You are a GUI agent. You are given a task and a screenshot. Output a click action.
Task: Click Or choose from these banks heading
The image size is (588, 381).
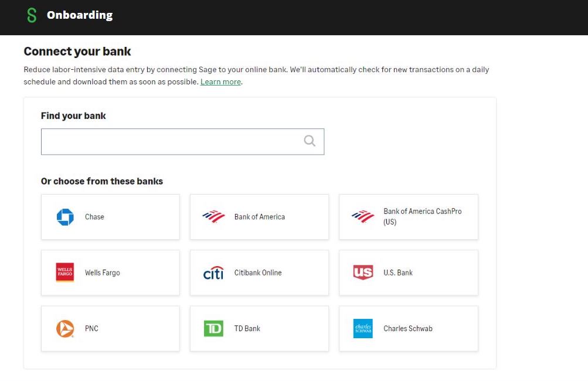point(102,181)
